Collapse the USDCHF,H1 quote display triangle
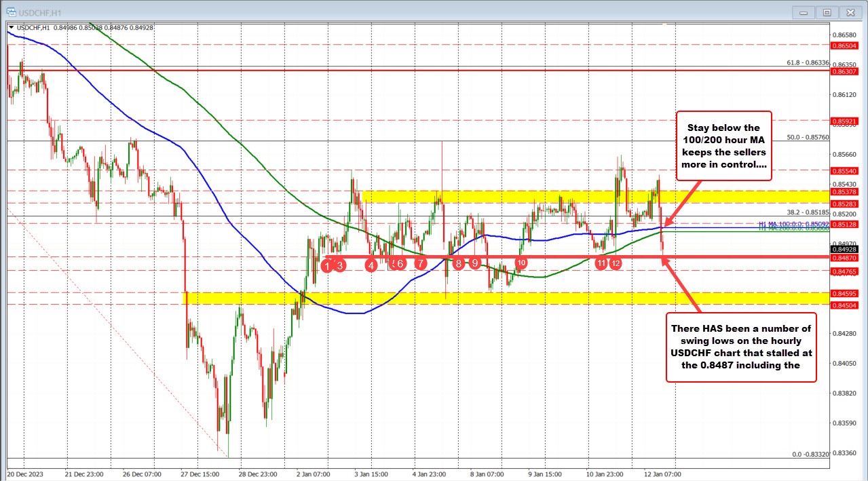Screen dimensions: 868x481 point(10,28)
